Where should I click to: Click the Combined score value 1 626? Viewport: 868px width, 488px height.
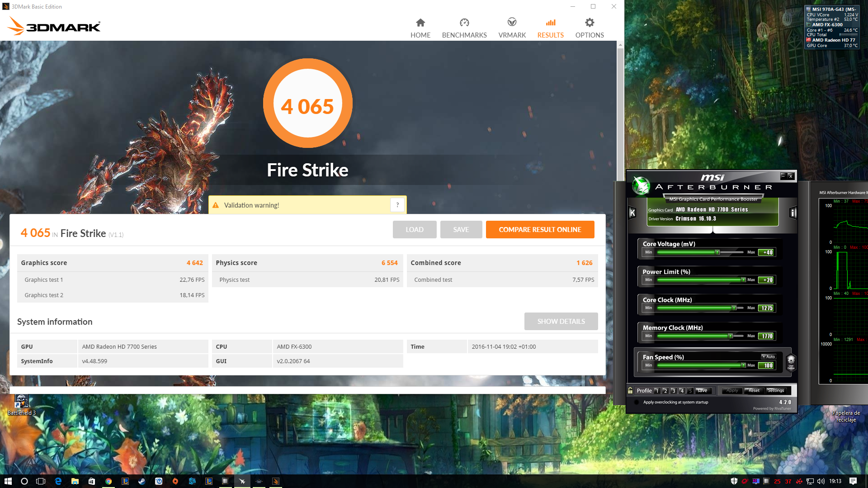pos(585,263)
